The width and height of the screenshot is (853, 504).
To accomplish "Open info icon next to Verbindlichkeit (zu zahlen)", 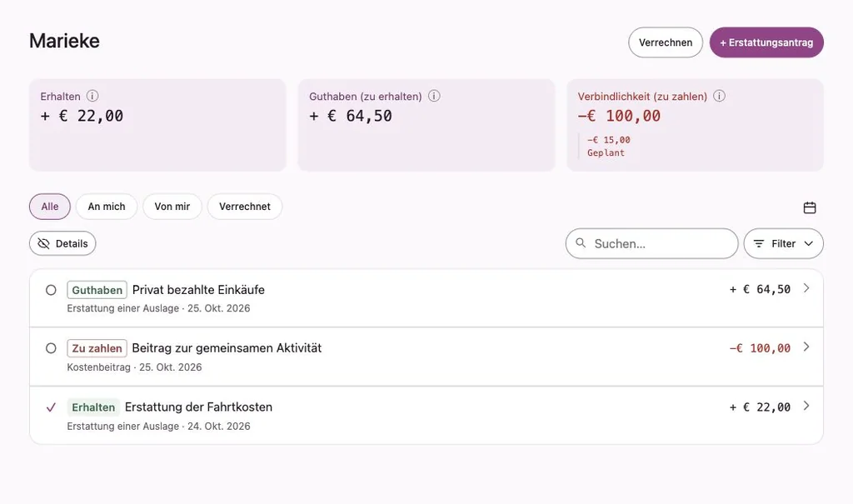I will tap(719, 96).
